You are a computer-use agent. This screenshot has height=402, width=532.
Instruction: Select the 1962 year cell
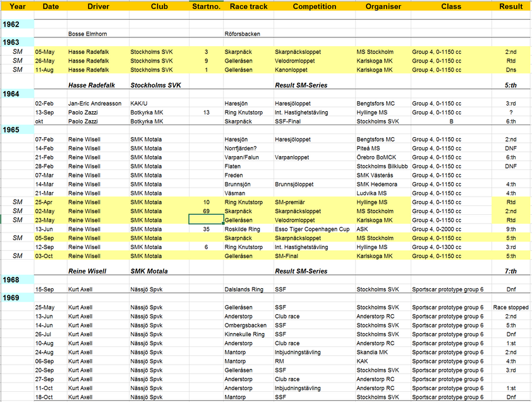point(17,24)
